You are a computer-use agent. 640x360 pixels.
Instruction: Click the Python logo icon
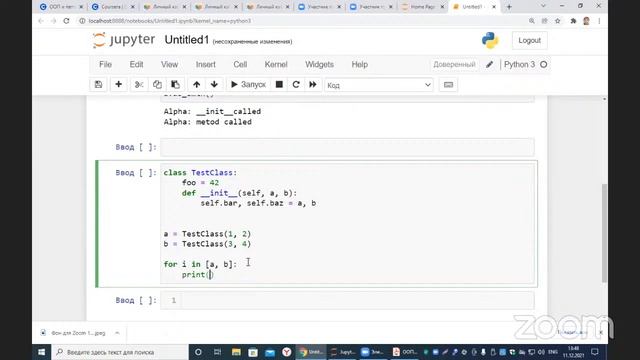coord(490,40)
